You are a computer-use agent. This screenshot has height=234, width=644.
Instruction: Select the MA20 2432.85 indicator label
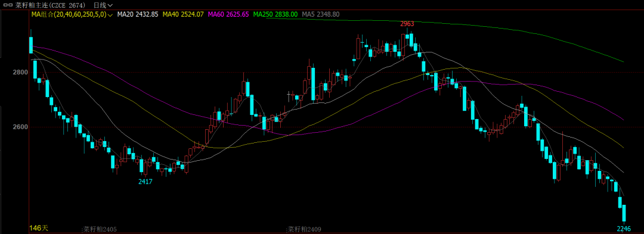[138, 14]
